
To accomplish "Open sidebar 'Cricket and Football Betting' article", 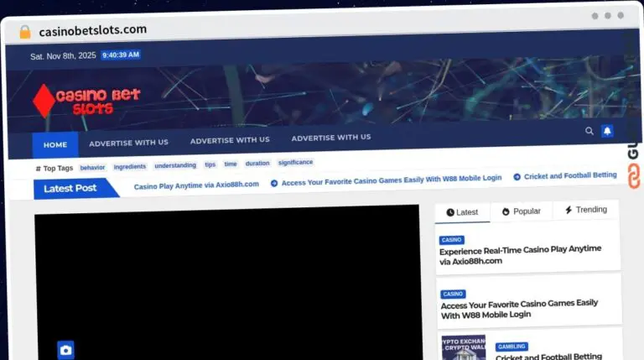I will click(548, 357).
